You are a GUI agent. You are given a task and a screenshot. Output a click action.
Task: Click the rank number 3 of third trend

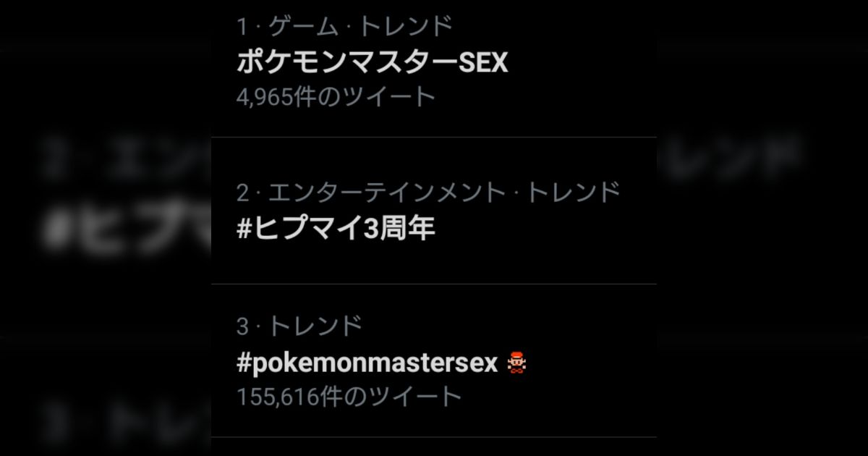pos(243,327)
